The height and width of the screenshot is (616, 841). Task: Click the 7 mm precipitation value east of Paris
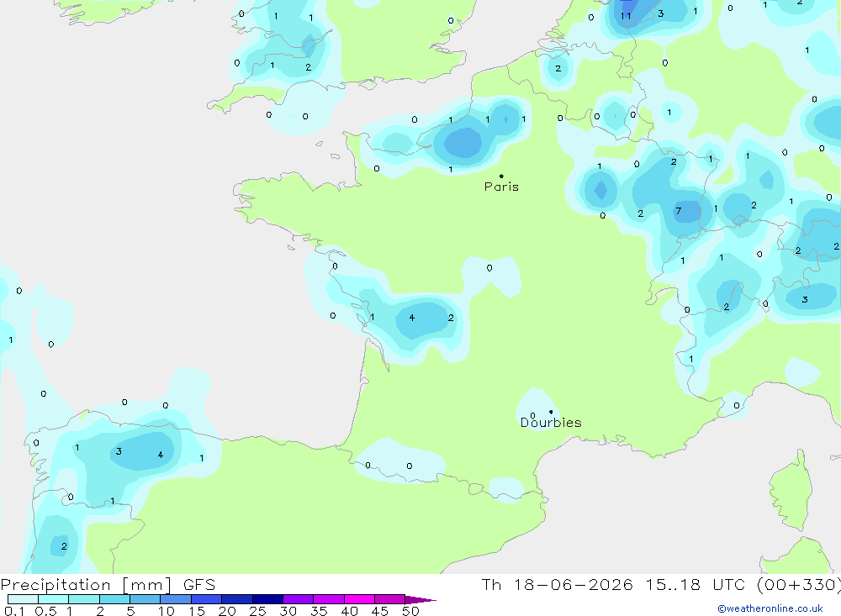[x=679, y=211]
